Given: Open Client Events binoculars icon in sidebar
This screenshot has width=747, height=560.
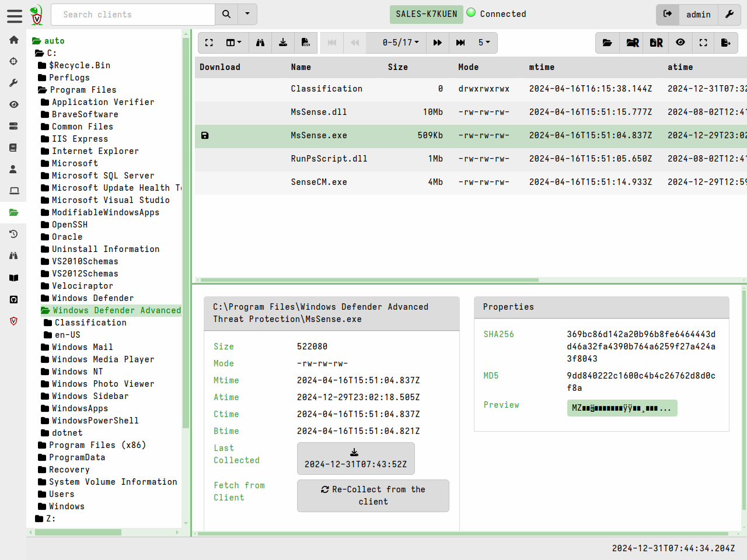Looking at the screenshot, I should click(x=13, y=256).
